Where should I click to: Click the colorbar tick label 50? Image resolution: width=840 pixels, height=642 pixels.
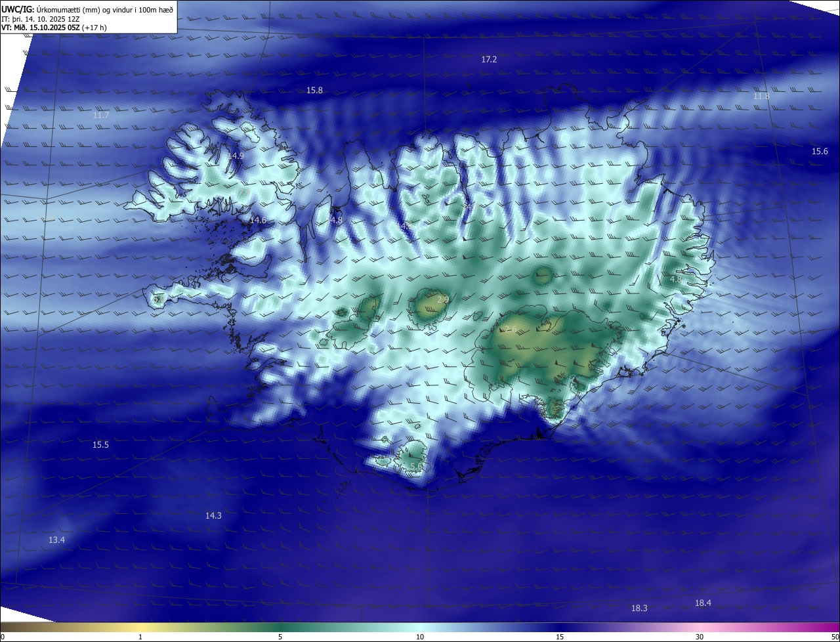pyautogui.click(x=835, y=637)
